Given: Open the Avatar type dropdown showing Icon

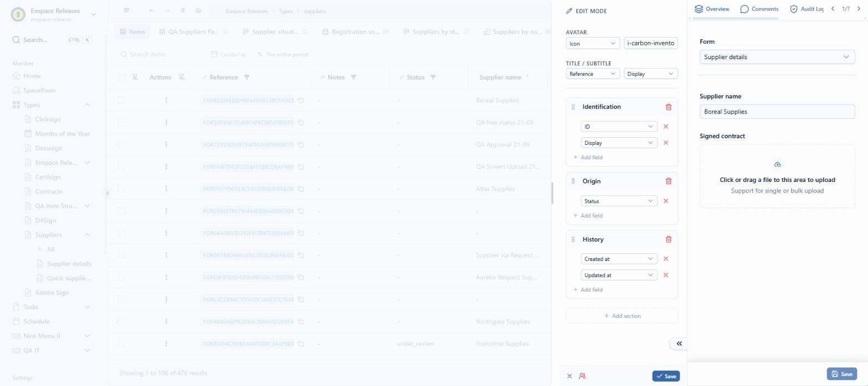Looking at the screenshot, I should point(593,43).
